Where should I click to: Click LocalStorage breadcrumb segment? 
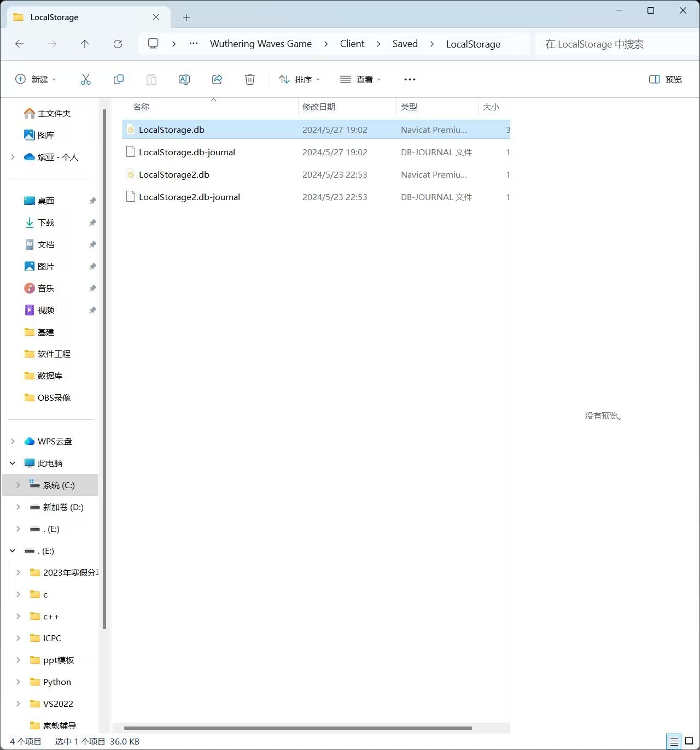tap(473, 44)
